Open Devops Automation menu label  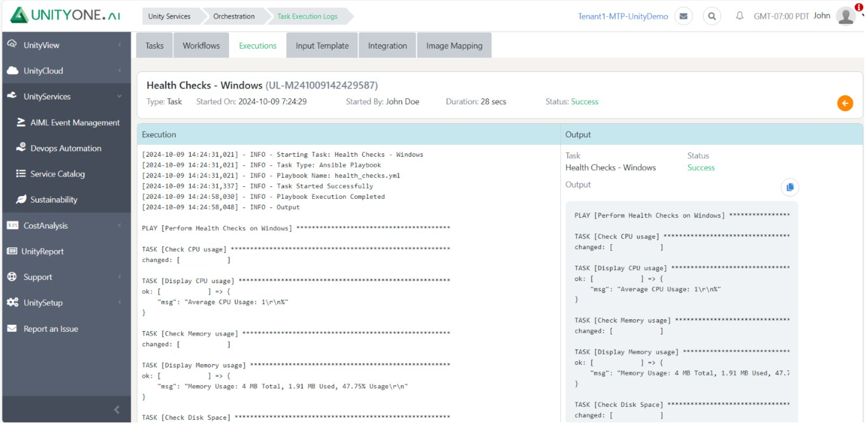pos(66,148)
